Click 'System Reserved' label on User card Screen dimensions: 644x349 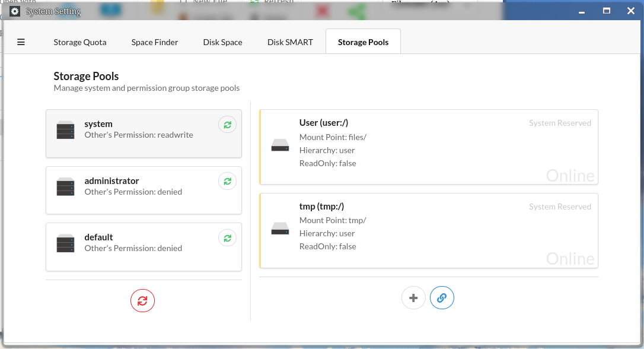coord(560,123)
